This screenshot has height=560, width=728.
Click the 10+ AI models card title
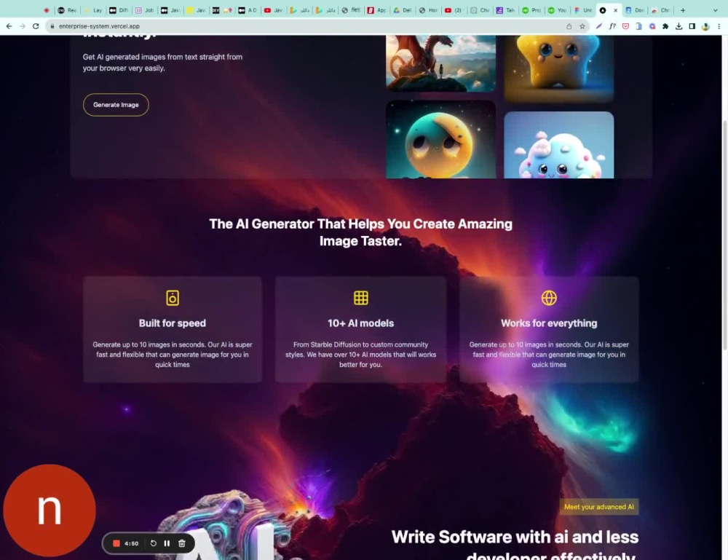pos(361,323)
